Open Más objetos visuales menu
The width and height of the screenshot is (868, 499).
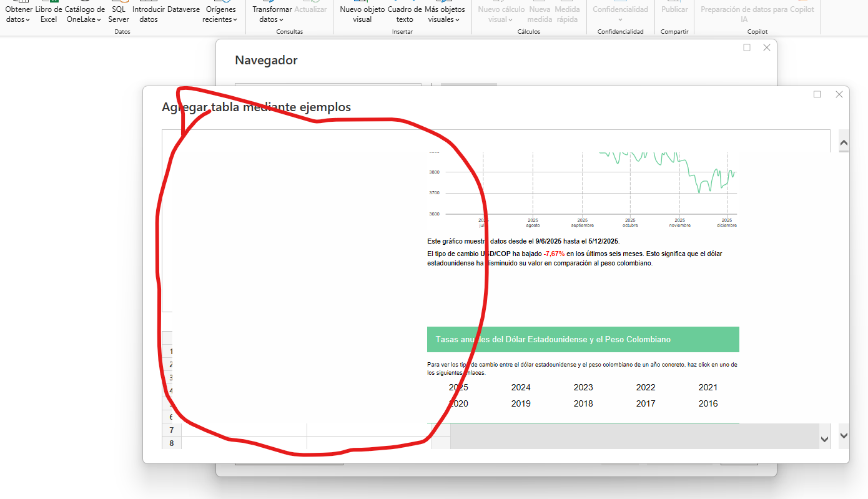444,14
